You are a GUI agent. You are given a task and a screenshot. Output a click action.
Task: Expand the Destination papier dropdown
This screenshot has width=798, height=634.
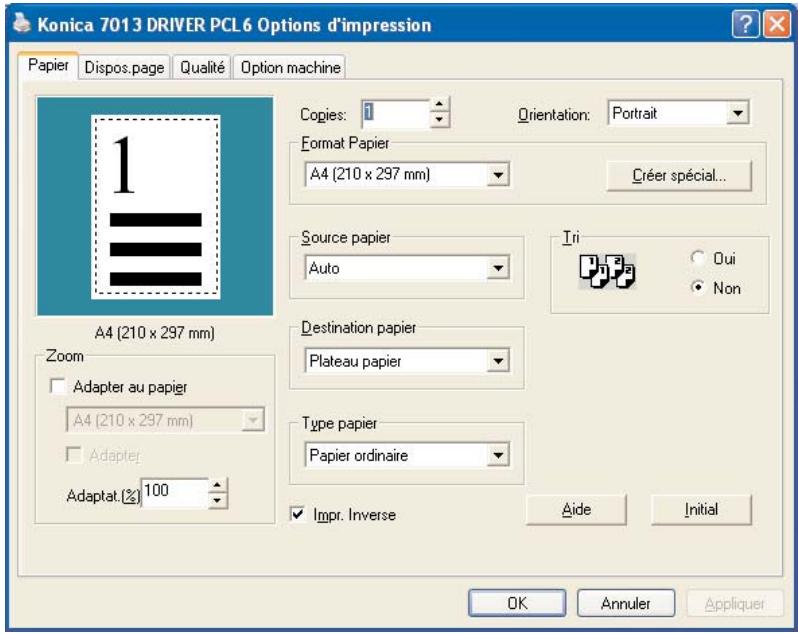(407, 361)
